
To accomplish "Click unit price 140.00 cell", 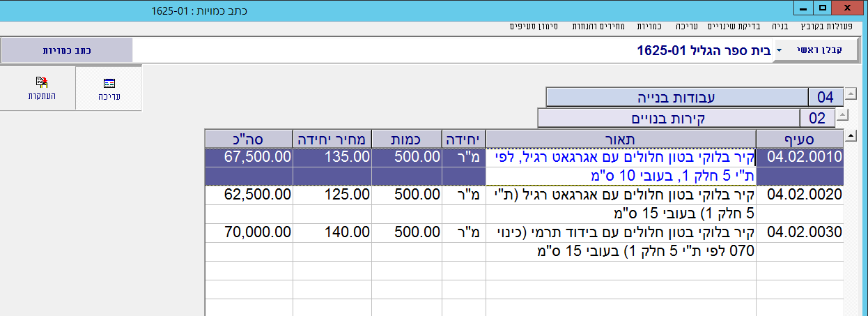I will (332, 232).
